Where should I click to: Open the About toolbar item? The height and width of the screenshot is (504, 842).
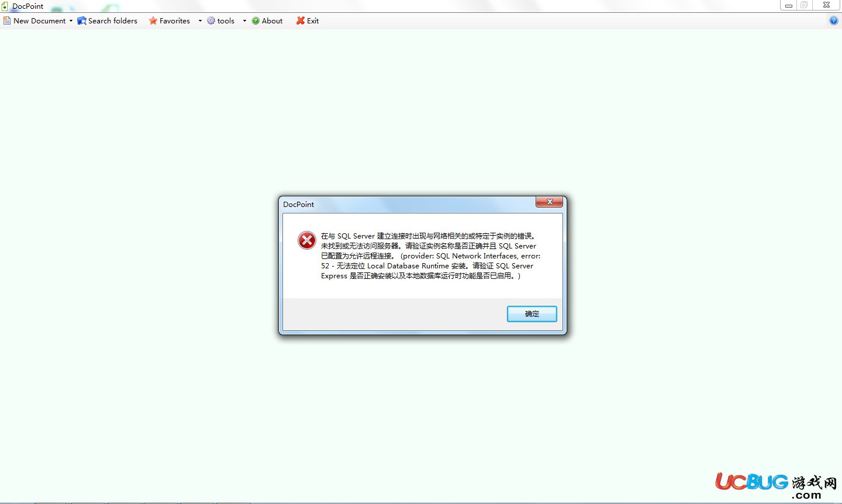267,20
